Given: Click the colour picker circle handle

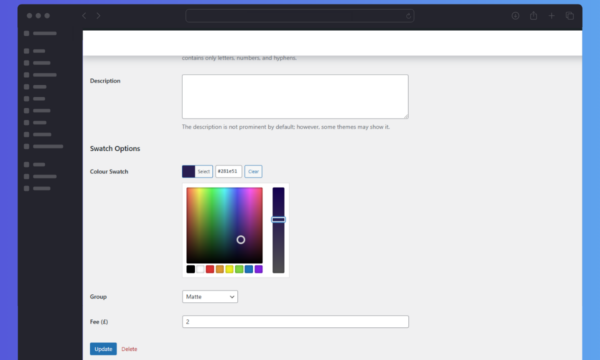Looking at the screenshot, I should point(241,239).
